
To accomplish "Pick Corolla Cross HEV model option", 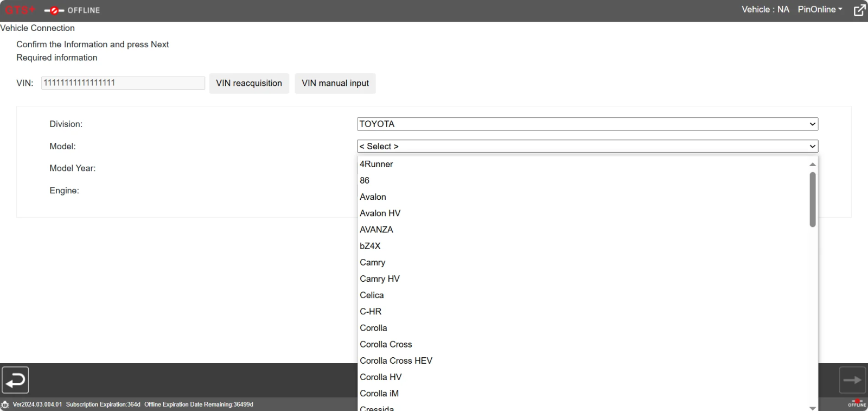I will coord(396,361).
